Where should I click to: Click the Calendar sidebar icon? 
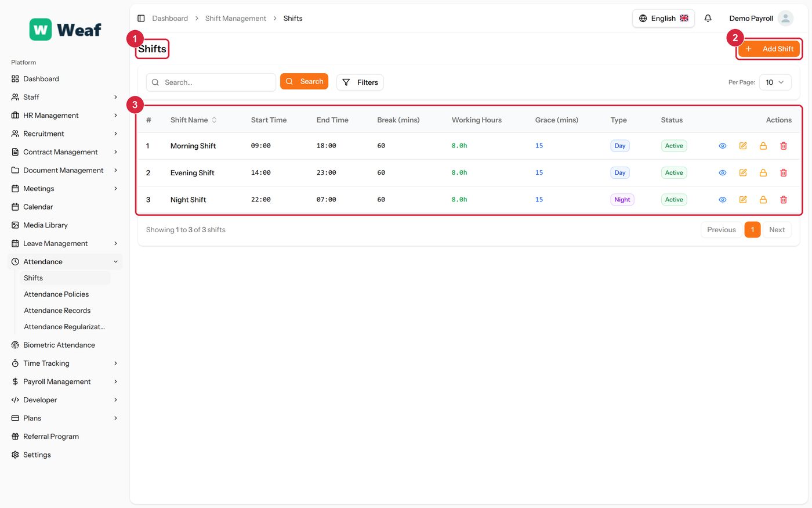click(x=15, y=207)
